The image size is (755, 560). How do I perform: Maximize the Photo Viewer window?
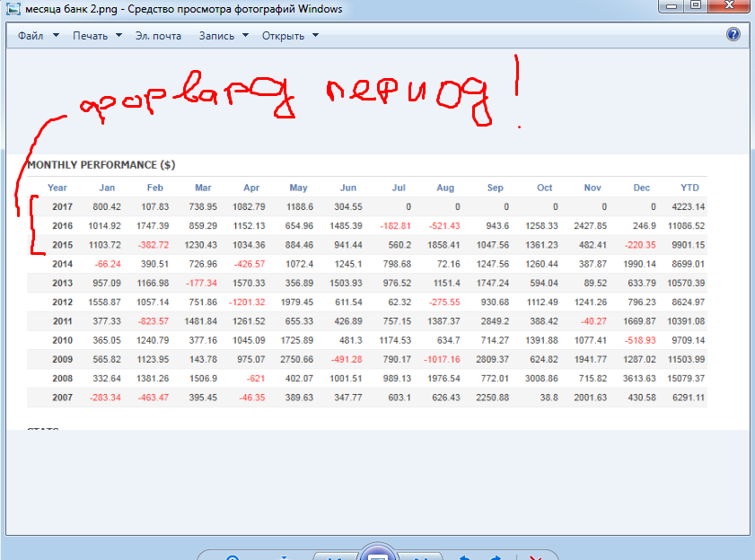tap(696, 5)
